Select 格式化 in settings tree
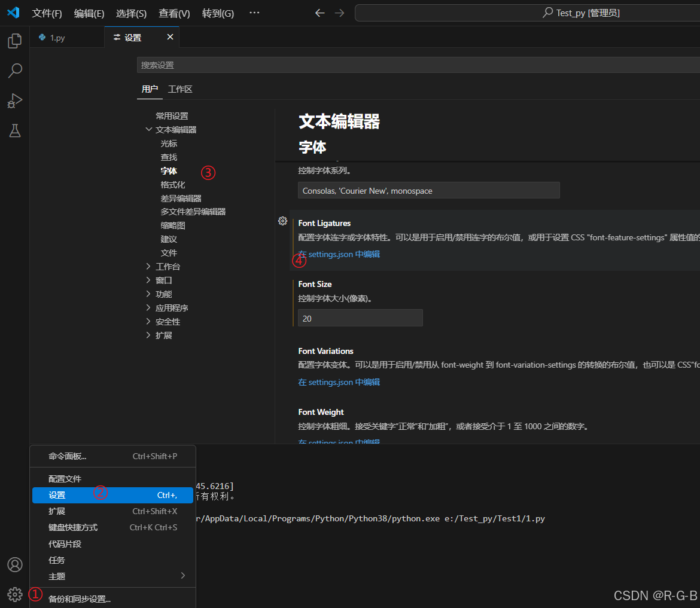Viewport: 700px width, 608px height. coord(173,185)
